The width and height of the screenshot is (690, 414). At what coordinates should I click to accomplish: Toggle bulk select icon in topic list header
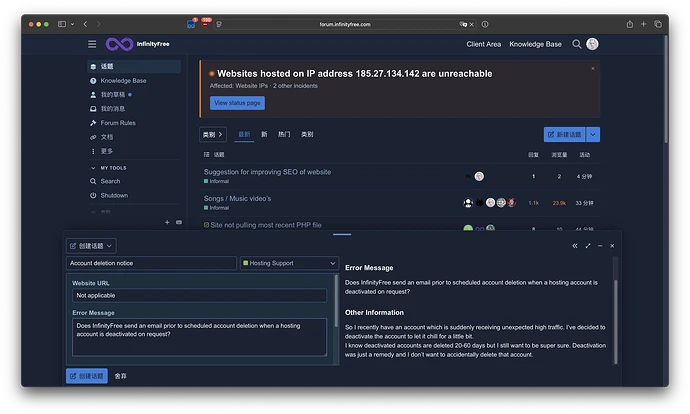[206, 154]
